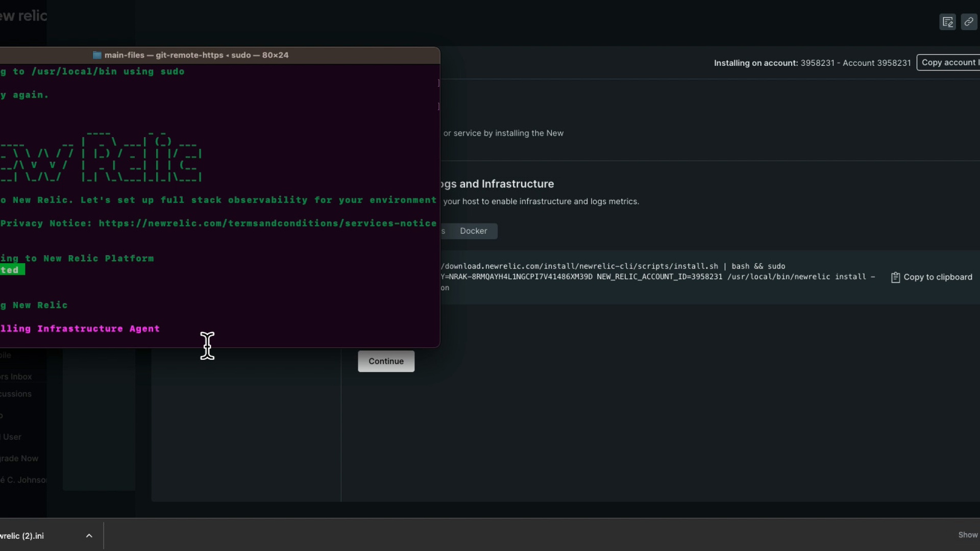Open Discussions in the sidebar
This screenshot has width=980, height=551.
(x=16, y=394)
